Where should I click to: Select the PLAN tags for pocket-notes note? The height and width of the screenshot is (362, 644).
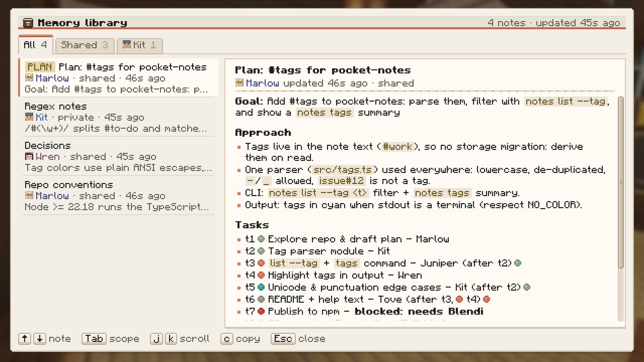(119, 78)
